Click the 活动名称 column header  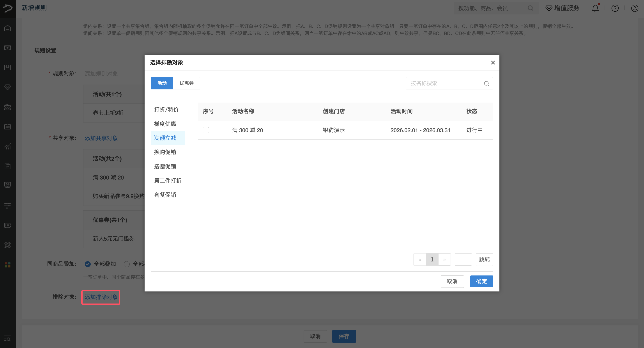pyautogui.click(x=243, y=111)
